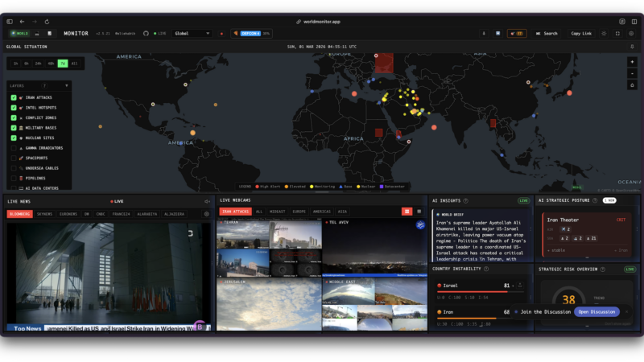Click the help icon beside Country Instability
This screenshot has height=362, width=644.
(488, 269)
